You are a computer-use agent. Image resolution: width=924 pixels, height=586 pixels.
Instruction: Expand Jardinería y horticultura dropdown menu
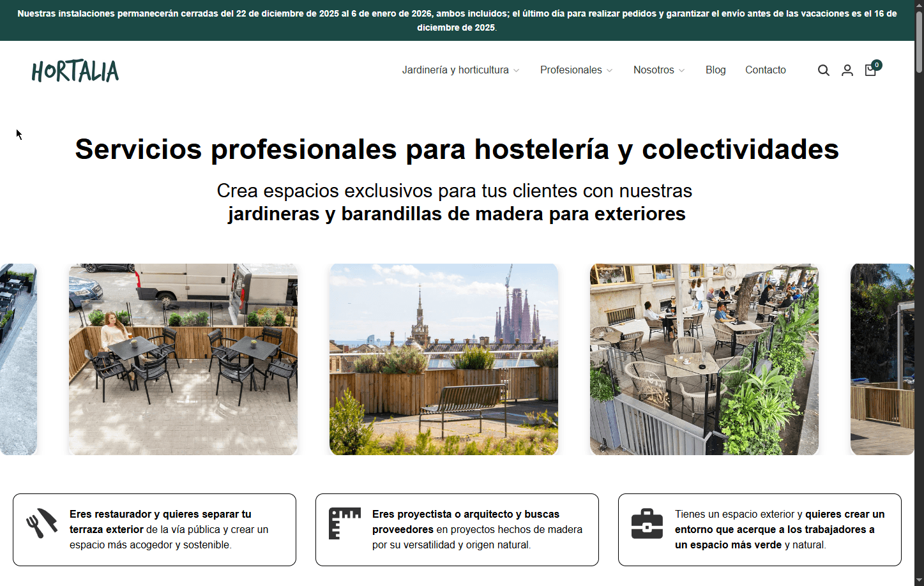point(460,70)
